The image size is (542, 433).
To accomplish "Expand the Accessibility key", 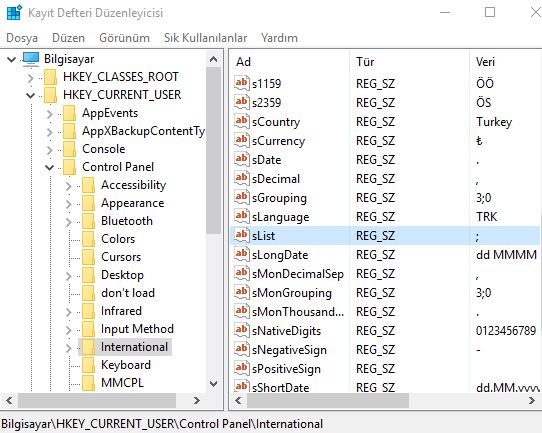I will point(68,186).
